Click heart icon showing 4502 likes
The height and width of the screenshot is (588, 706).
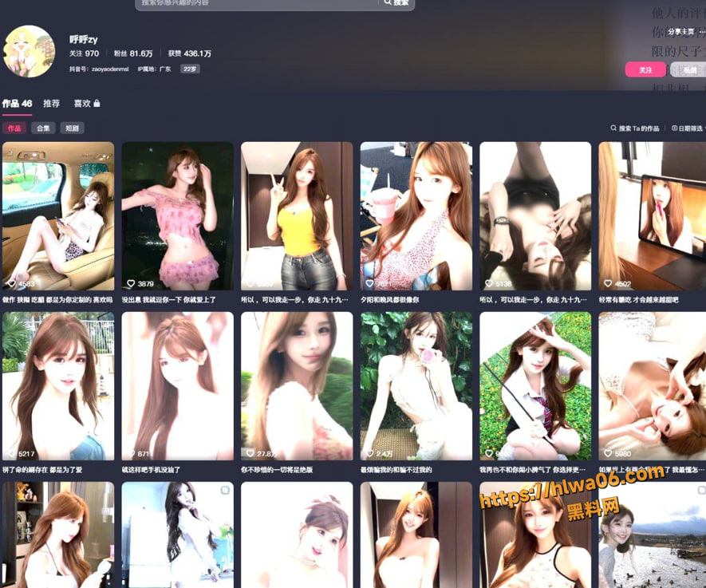pos(608,283)
